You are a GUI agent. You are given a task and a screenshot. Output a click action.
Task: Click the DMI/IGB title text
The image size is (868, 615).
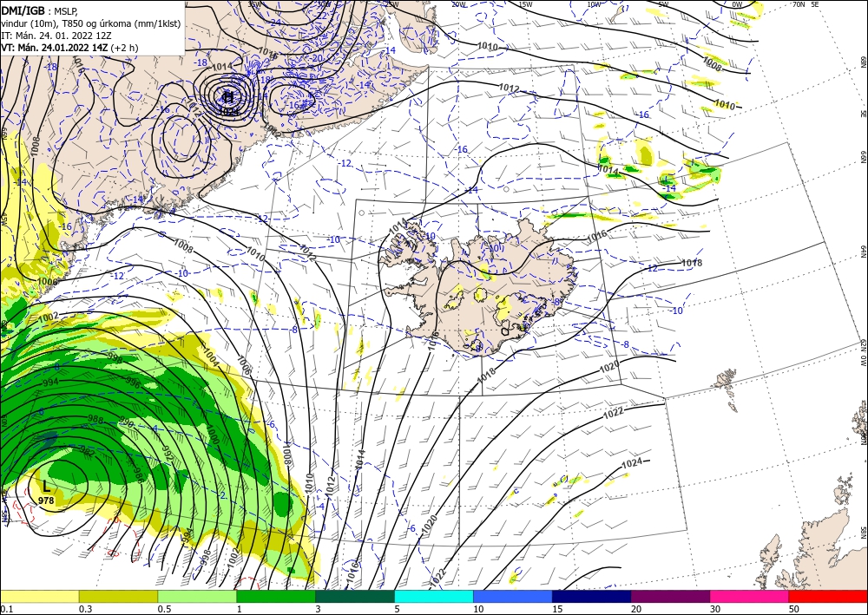(23, 10)
